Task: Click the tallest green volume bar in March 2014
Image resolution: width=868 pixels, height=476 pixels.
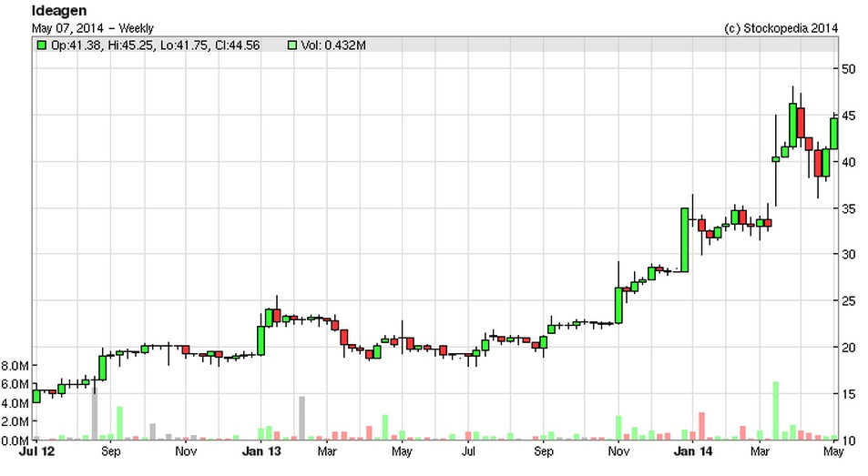Action: pyautogui.click(x=776, y=410)
